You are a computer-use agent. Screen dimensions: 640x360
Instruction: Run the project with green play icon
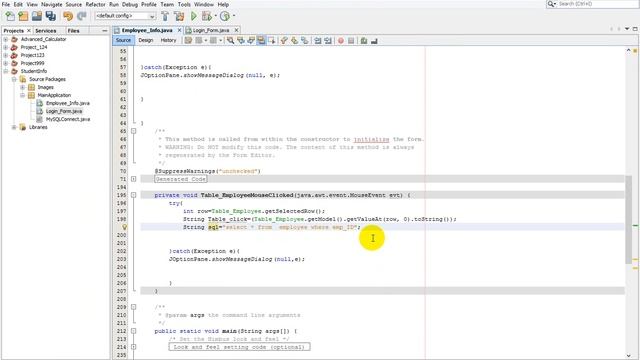tap(193, 16)
